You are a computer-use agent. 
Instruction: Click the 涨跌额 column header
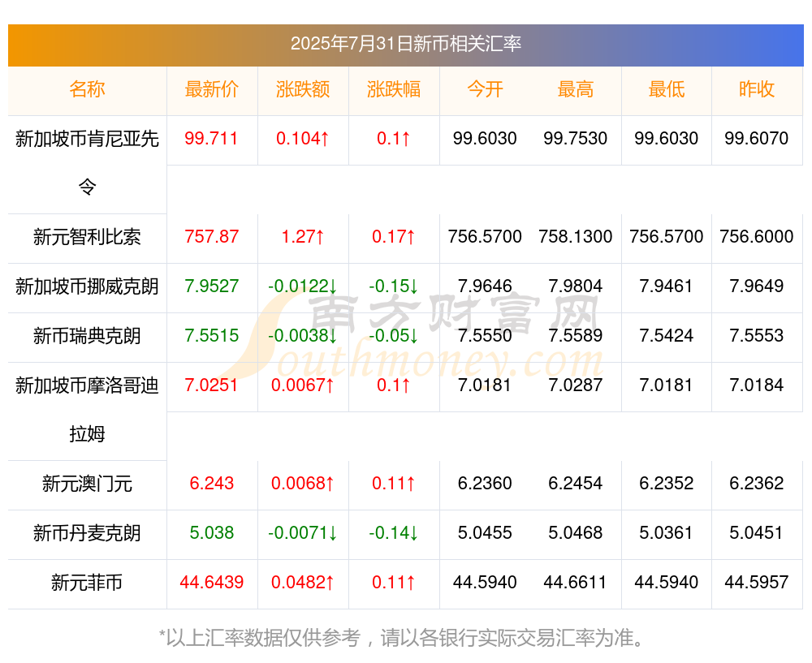(303, 89)
